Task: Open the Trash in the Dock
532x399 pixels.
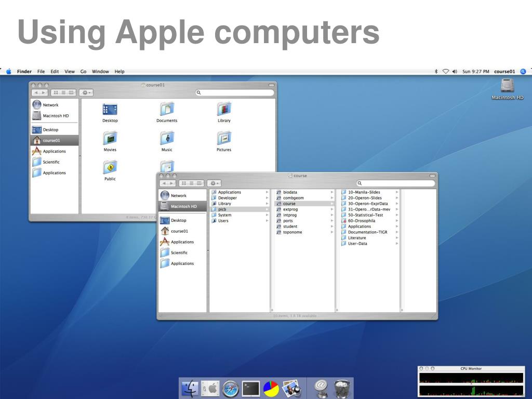Action: [342, 389]
